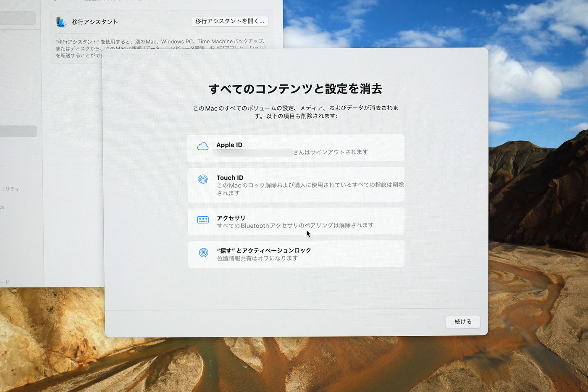The height and width of the screenshot is (392, 588).
Task: Click the fingerprint removal description under Touch ID
Action: [x=310, y=189]
